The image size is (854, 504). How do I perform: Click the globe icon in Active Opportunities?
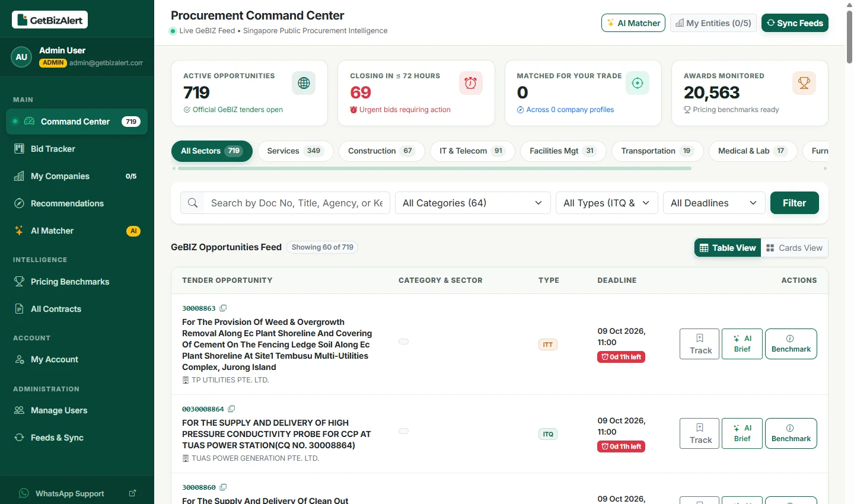coord(304,83)
